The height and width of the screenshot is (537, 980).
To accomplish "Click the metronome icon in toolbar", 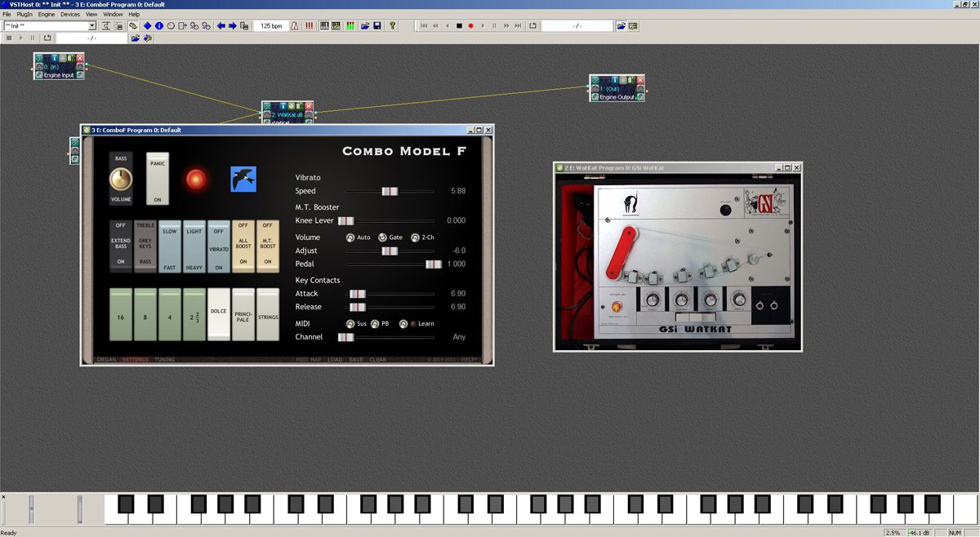I will pos(294,26).
